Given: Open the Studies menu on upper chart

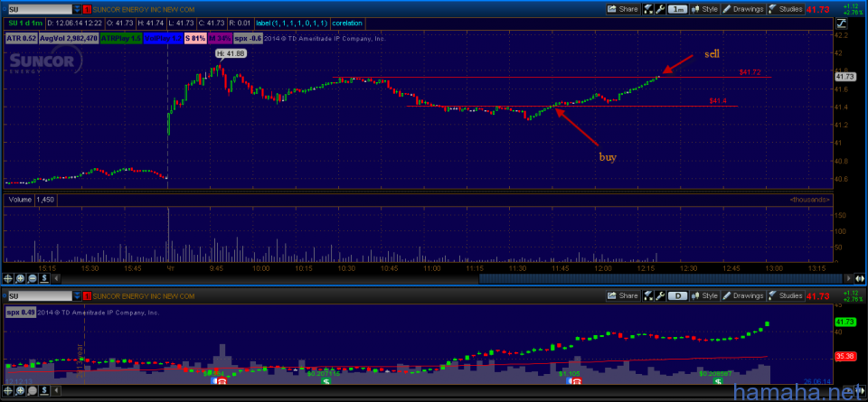Looking at the screenshot, I should [x=787, y=9].
